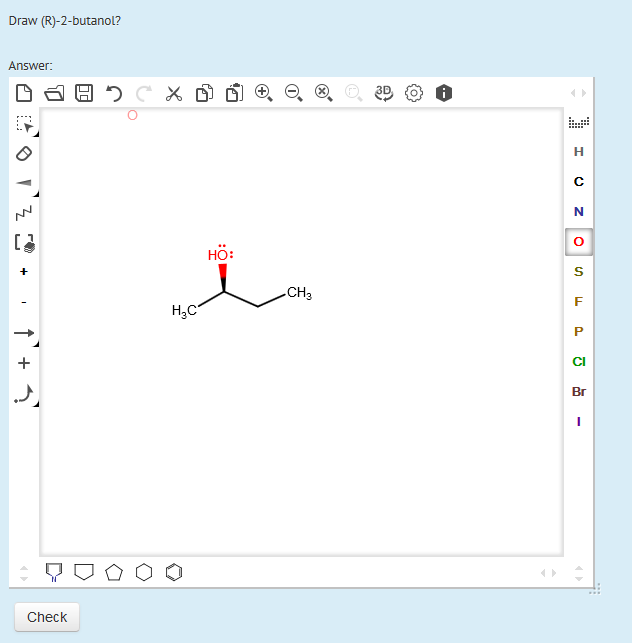Insert the cyclopentane inverted template
632x643 pixels.
84,572
